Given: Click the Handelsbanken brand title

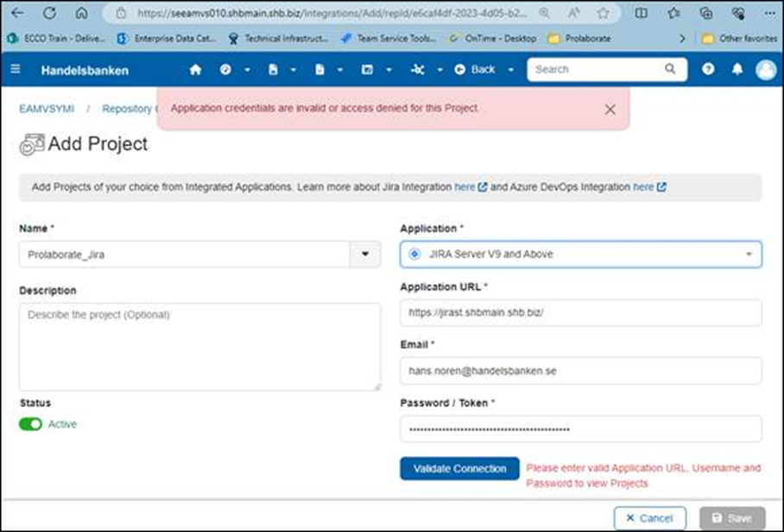Looking at the screenshot, I should coord(85,71).
